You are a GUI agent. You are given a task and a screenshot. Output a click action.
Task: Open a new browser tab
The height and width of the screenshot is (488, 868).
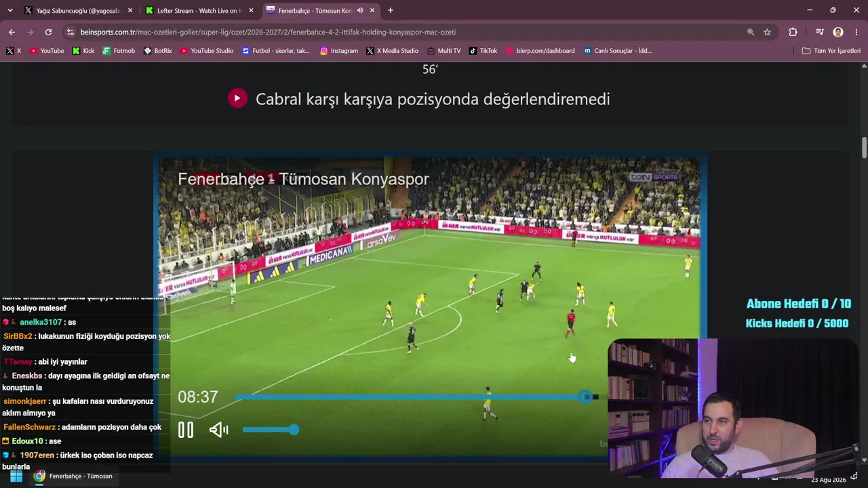tap(391, 10)
